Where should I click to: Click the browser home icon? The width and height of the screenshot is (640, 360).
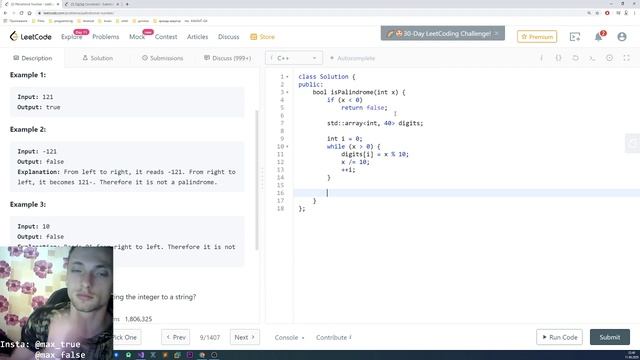pyautogui.click(x=29, y=13)
